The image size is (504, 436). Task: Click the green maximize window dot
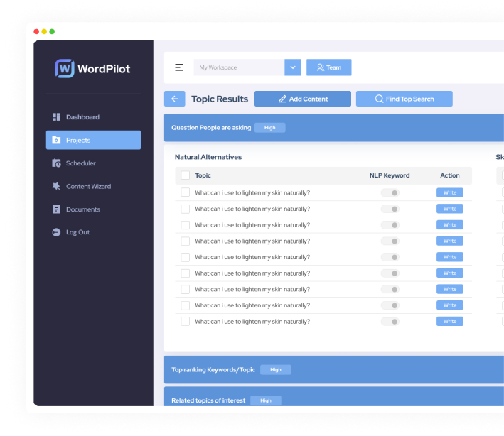[52, 31]
